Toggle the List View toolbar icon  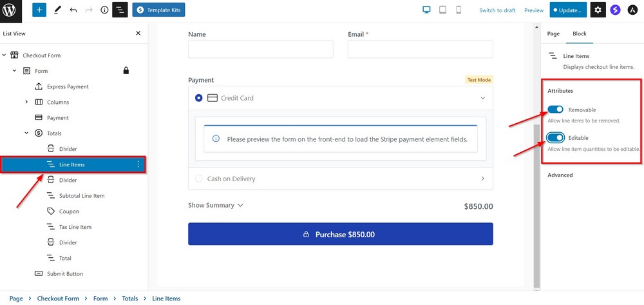click(x=120, y=10)
